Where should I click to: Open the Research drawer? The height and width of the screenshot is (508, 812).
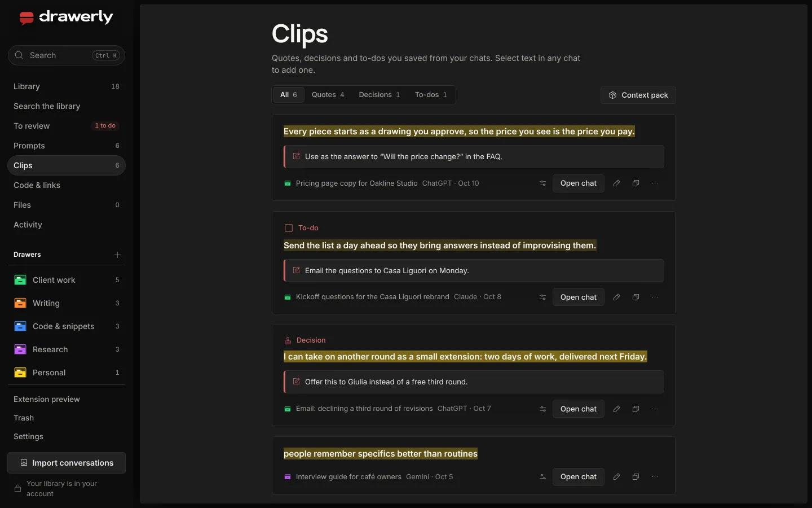tap(67, 349)
